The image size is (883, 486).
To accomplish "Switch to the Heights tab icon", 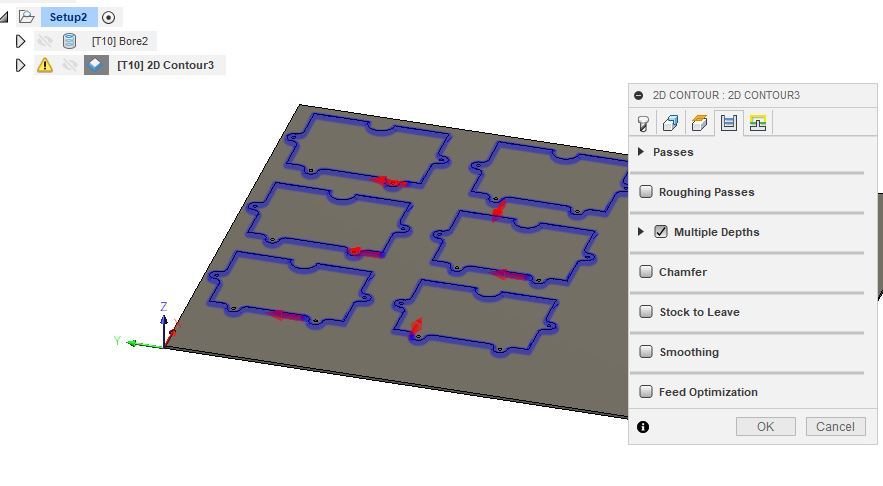I will (699, 123).
